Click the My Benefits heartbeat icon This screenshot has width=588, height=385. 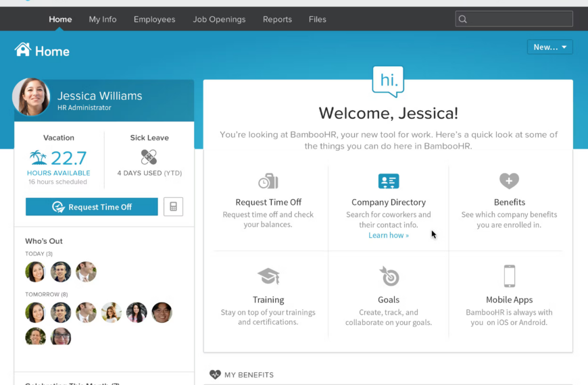pos(215,374)
